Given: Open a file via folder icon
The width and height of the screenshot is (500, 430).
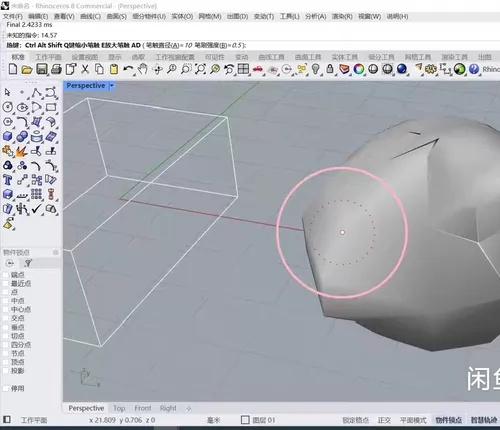Looking at the screenshot, I should [27, 69].
